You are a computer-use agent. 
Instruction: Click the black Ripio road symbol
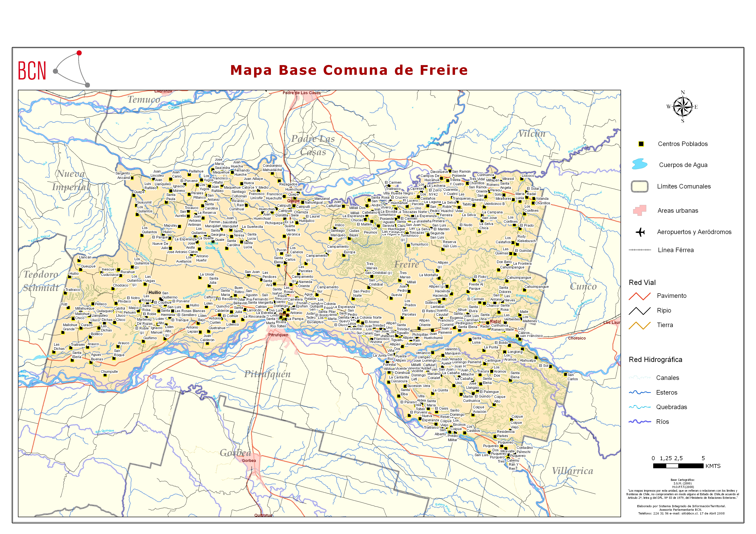click(639, 311)
